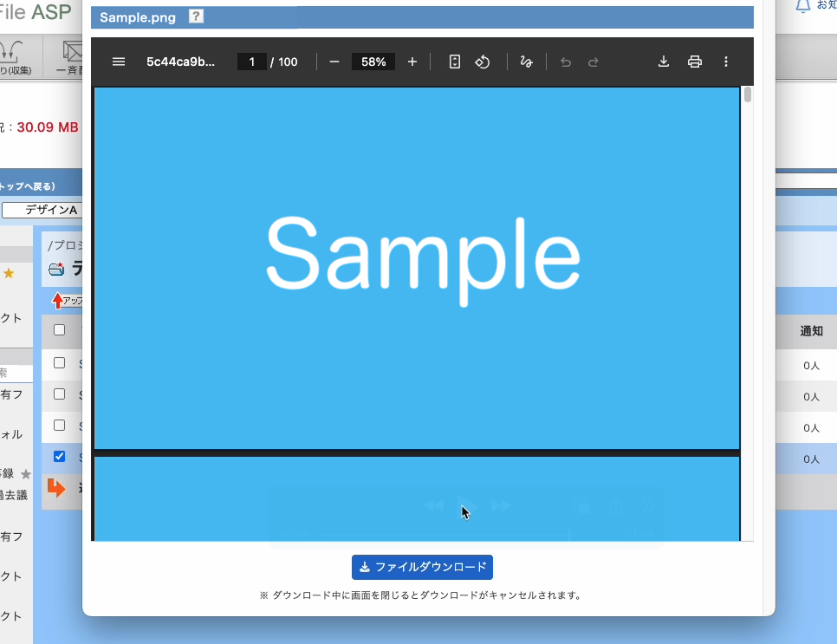The image size is (837, 644).
Task: Toggle the select-all checkbox in table header
Action: [60, 330]
